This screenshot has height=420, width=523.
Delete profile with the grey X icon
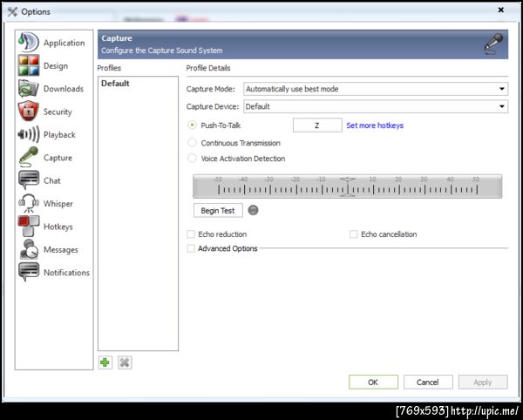125,362
